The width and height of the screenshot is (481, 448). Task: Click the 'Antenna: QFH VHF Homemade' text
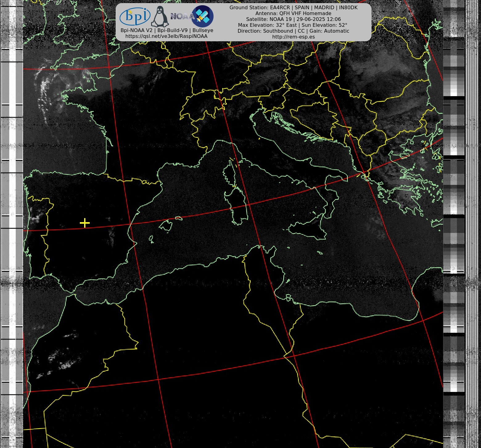[x=293, y=14]
